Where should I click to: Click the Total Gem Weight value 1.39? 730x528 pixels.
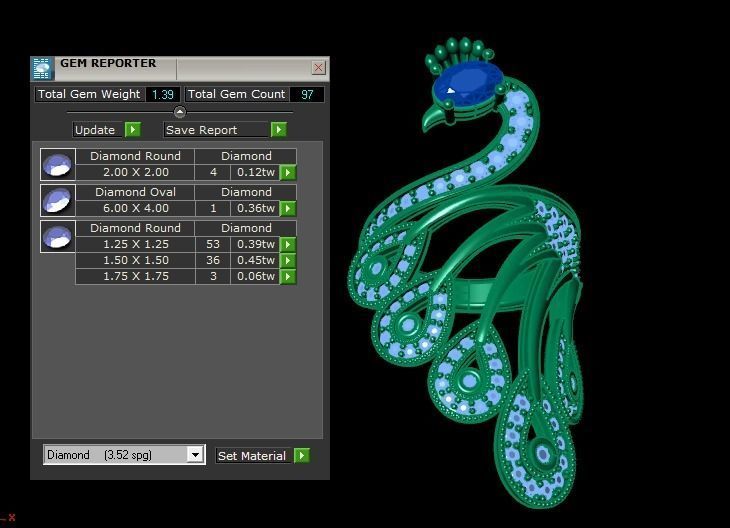pyautogui.click(x=162, y=95)
